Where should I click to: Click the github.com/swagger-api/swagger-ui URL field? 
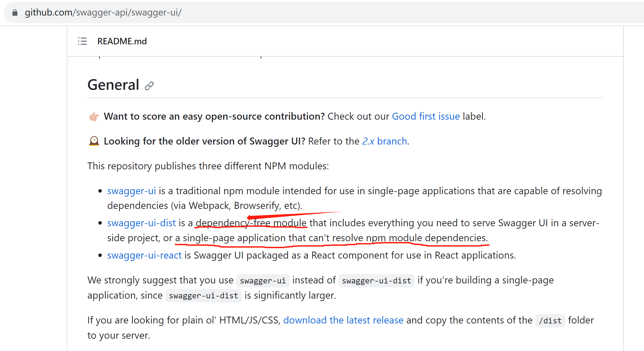[324, 13]
